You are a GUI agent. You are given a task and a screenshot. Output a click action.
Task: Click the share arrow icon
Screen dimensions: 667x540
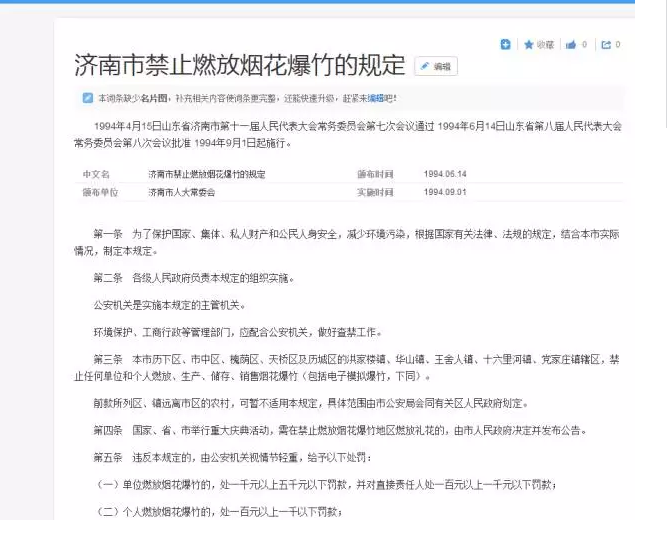tap(605, 45)
